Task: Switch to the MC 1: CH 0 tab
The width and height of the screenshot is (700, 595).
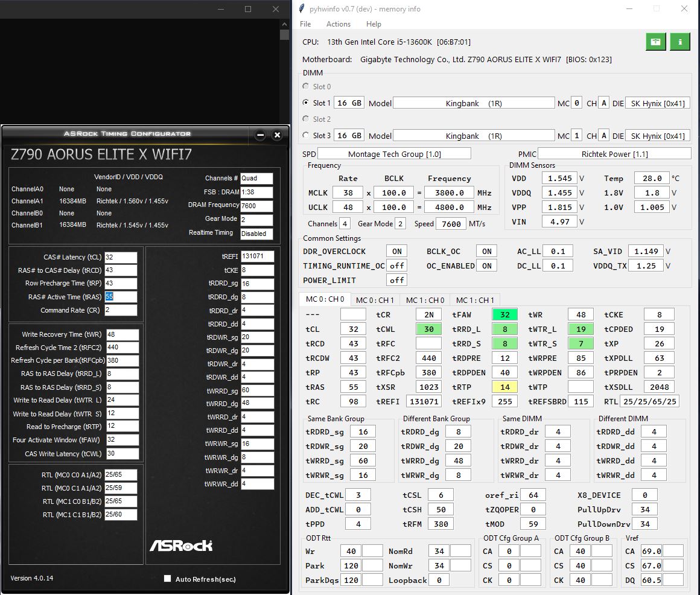Action: pos(425,300)
